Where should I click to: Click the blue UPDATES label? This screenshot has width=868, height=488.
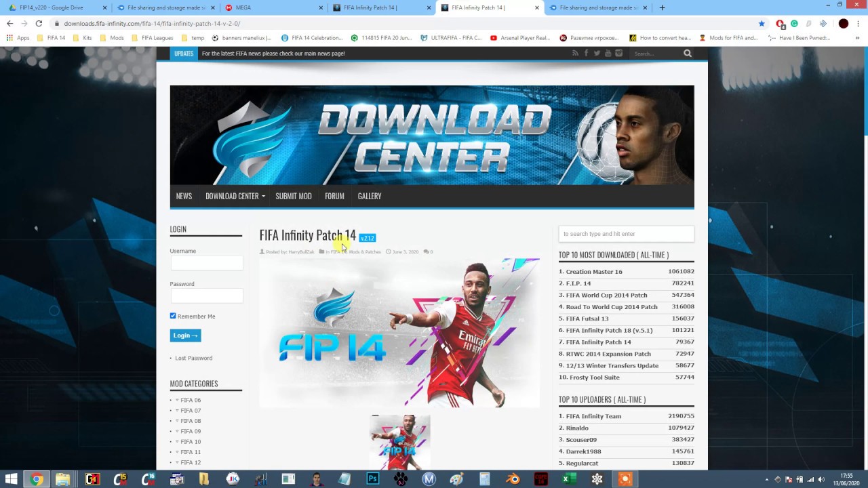click(184, 54)
